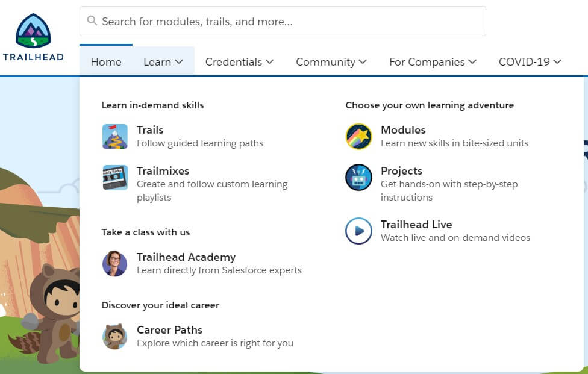Select the Career Paths menu entry
The width and height of the screenshot is (588, 374).
(x=169, y=330)
